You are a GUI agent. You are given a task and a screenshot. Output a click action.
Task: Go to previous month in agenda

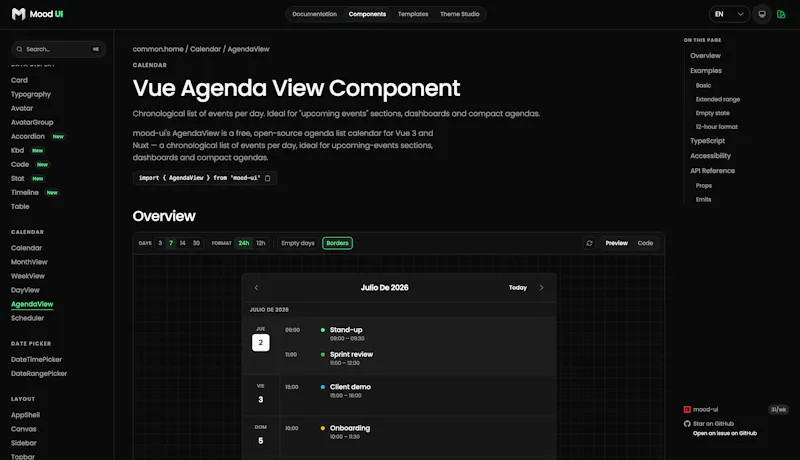257,288
